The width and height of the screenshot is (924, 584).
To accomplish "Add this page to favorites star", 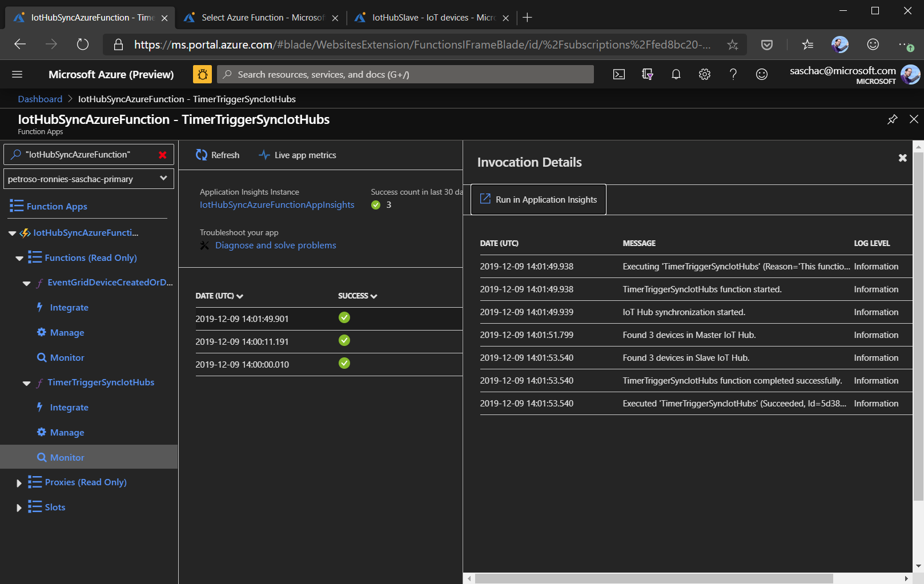I will pos(732,45).
